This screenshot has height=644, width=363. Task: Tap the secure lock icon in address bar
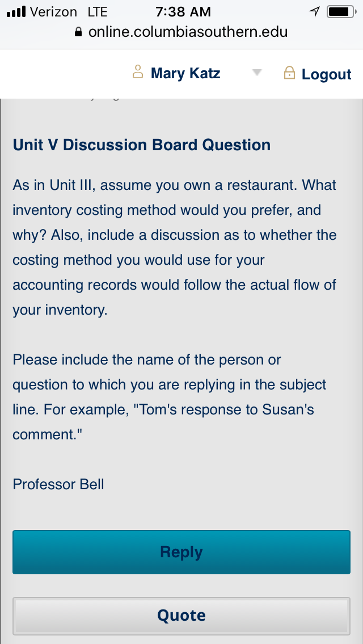tap(78, 32)
